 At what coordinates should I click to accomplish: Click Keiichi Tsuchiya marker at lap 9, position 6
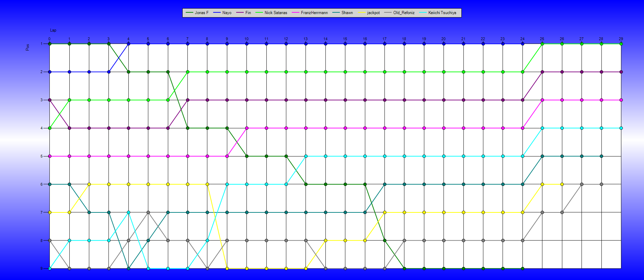(x=227, y=184)
